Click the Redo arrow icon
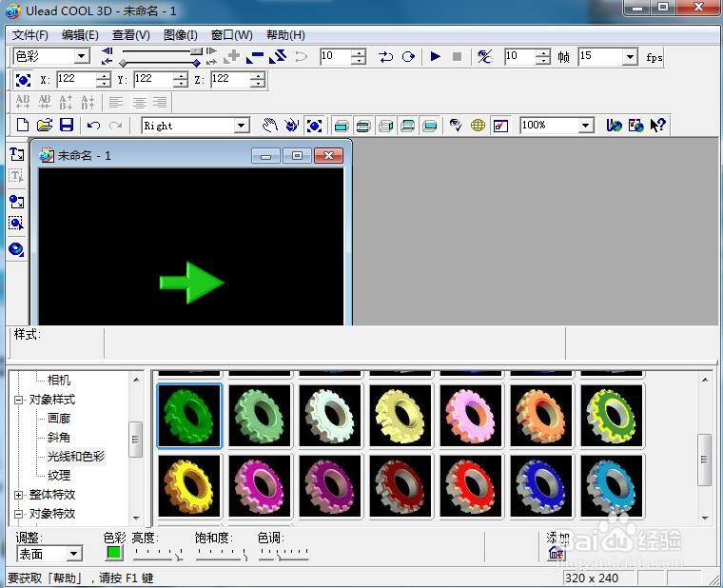Viewport: 723px width, 588px height. click(x=116, y=126)
